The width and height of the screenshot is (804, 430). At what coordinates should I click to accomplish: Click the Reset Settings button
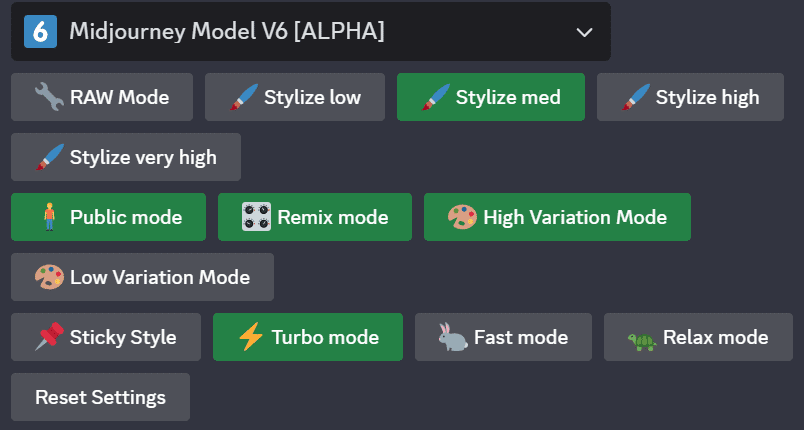[100, 397]
